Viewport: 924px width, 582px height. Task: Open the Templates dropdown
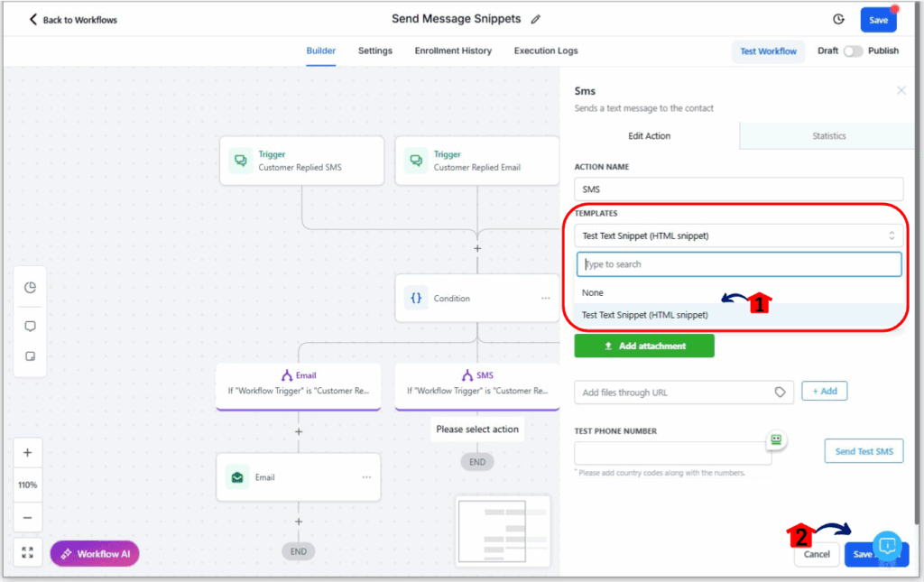tap(738, 236)
